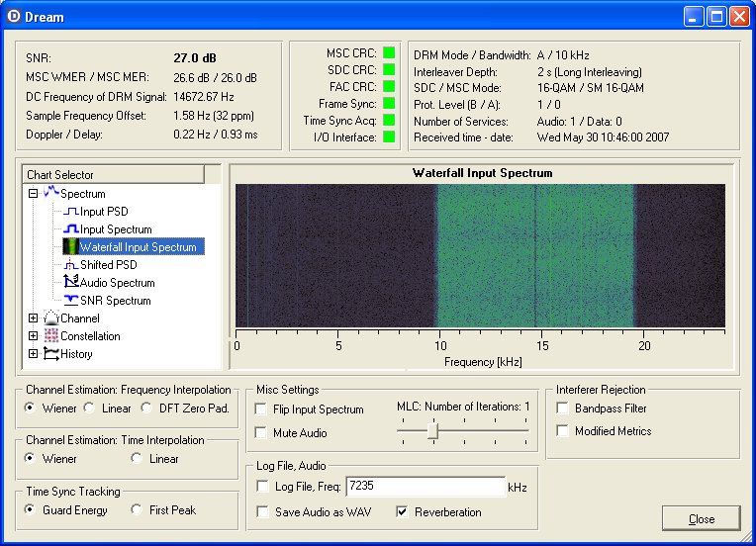Image resolution: width=756 pixels, height=546 pixels.
Task: Expand the Channel tree node
Action: tap(34, 318)
